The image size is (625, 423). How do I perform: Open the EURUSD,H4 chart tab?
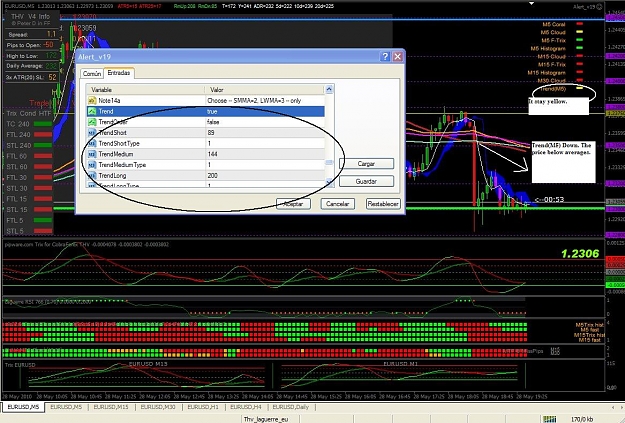coord(246,407)
